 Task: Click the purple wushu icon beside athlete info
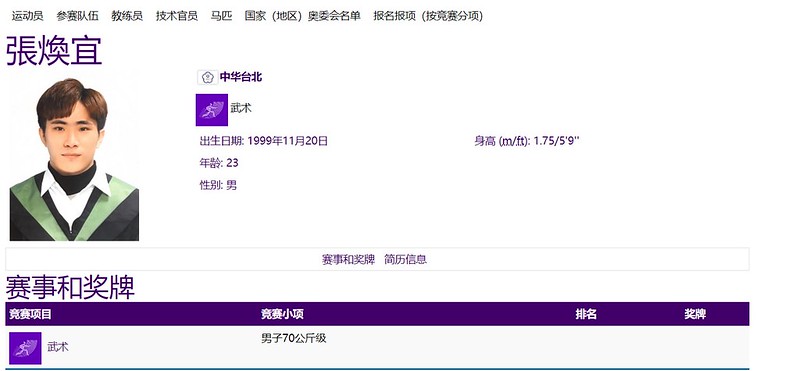[212, 110]
